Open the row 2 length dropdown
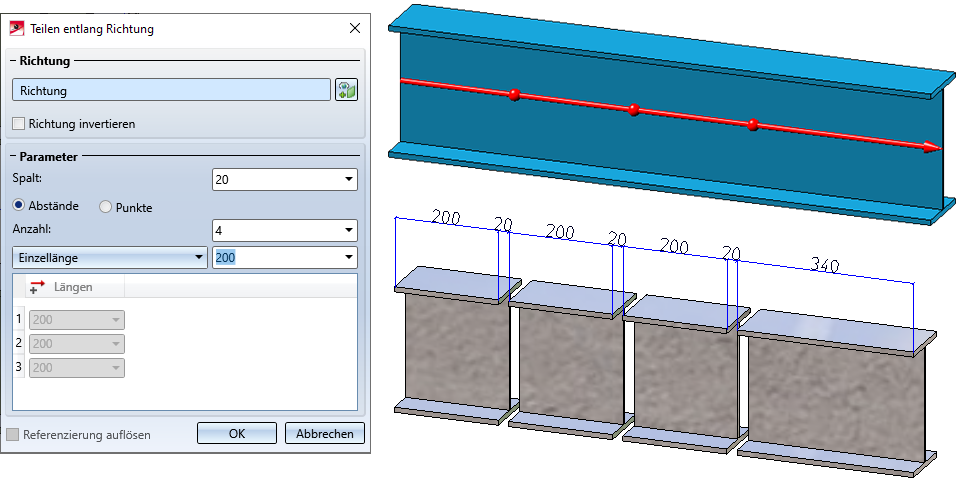The height and width of the screenshot is (483, 956). [116, 344]
